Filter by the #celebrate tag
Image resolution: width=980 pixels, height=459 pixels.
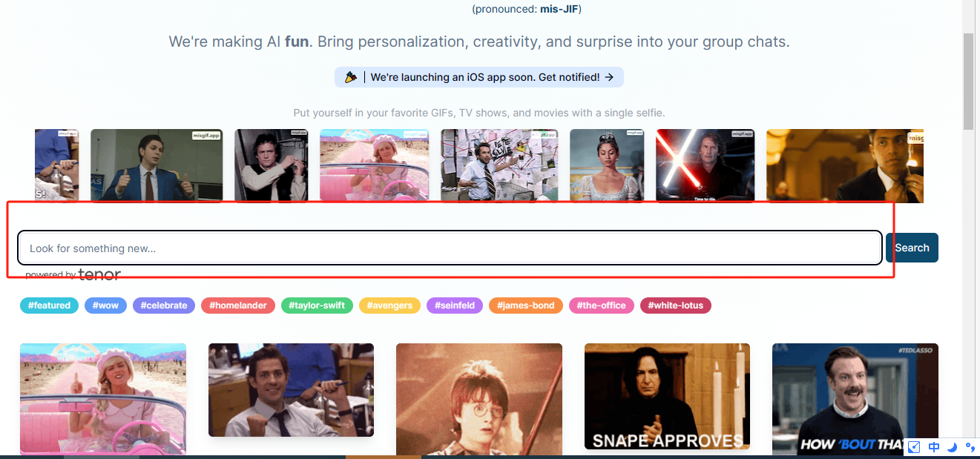point(164,306)
